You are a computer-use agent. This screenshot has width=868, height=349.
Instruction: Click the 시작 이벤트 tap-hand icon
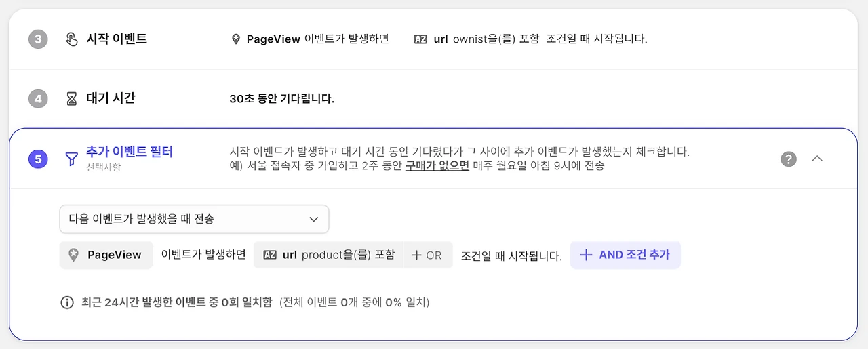click(71, 39)
